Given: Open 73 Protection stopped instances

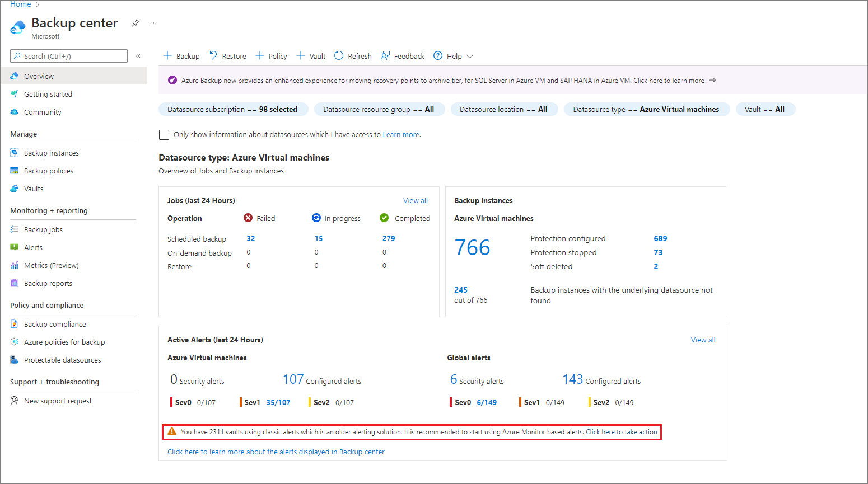Looking at the screenshot, I should (x=658, y=252).
